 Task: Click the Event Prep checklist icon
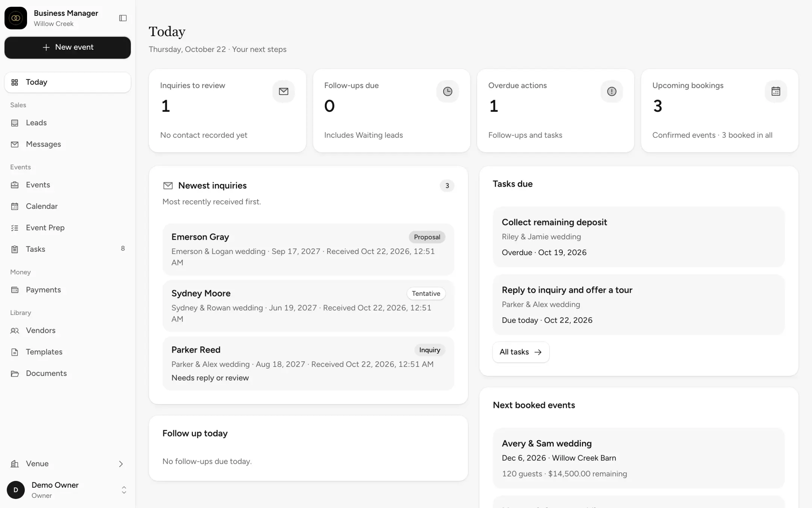pyautogui.click(x=15, y=228)
